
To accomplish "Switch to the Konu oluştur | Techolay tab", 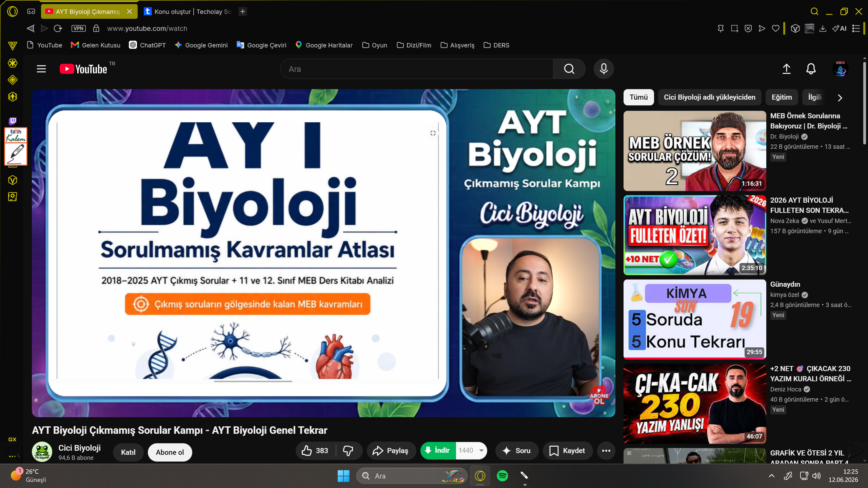I will coord(188,12).
